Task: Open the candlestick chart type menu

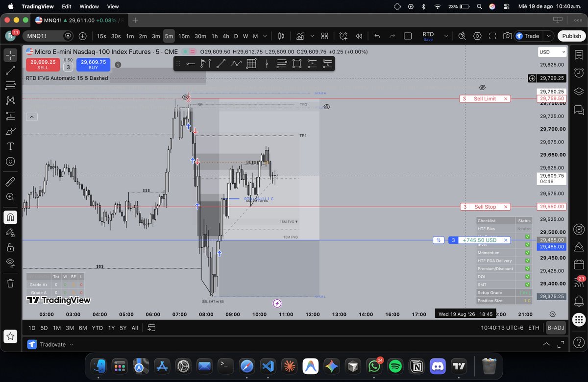Action: coord(281,36)
